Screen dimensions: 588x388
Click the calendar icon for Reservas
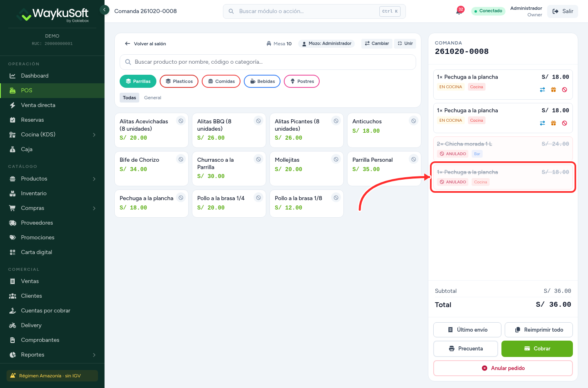tap(13, 120)
